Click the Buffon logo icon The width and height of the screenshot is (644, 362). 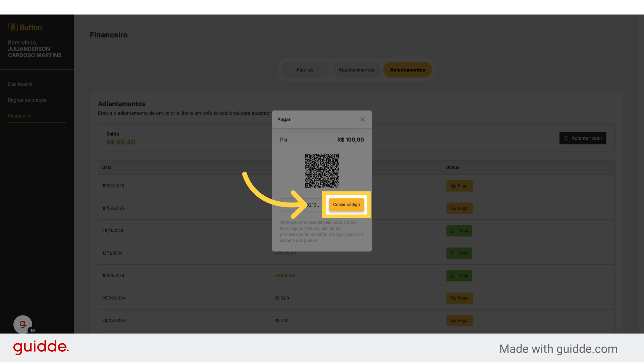tap(13, 27)
